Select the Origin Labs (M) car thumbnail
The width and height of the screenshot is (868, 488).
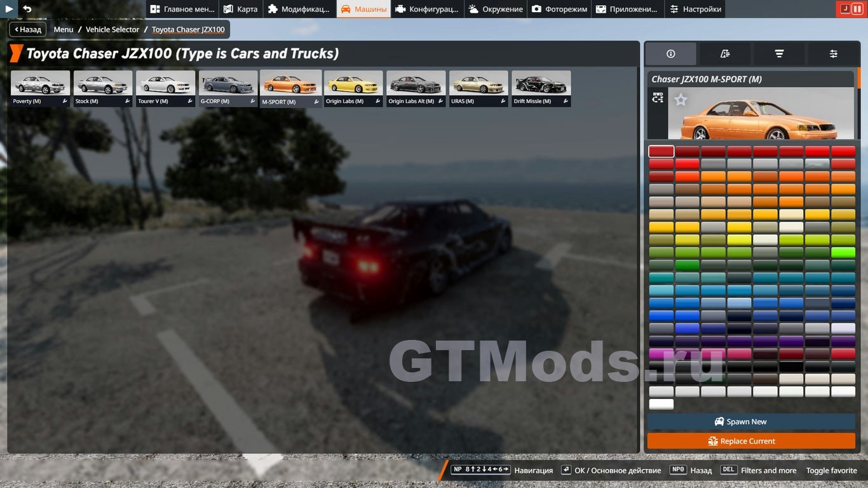click(x=353, y=88)
